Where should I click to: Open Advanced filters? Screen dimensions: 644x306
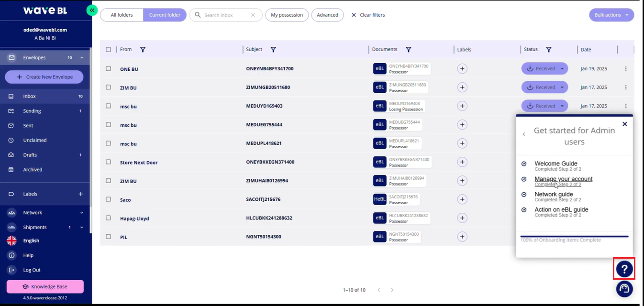327,15
